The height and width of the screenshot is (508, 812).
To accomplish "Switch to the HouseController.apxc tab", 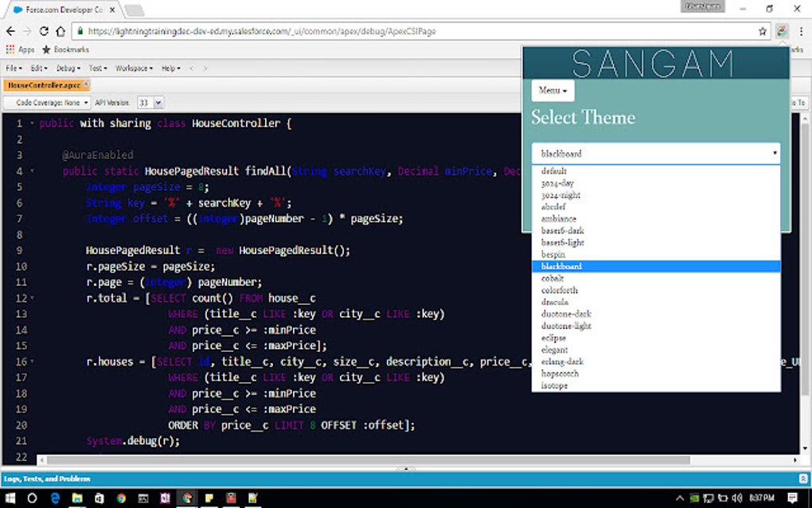I will 45,85.
